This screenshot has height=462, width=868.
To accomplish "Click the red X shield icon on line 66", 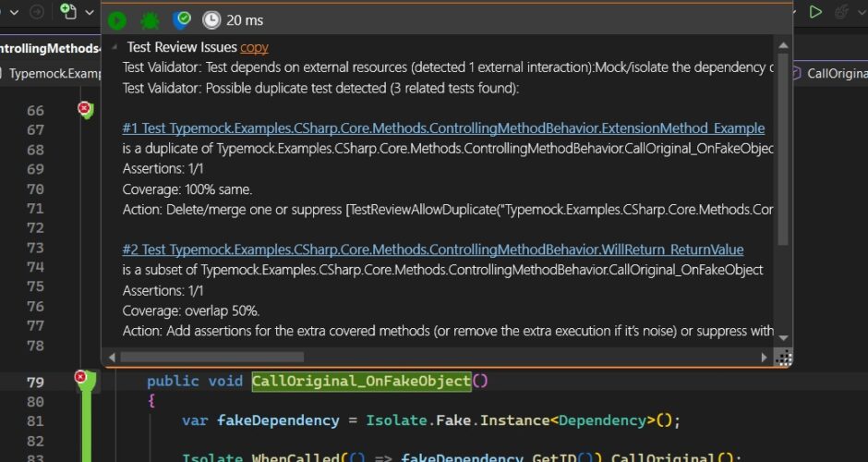I will [85, 109].
